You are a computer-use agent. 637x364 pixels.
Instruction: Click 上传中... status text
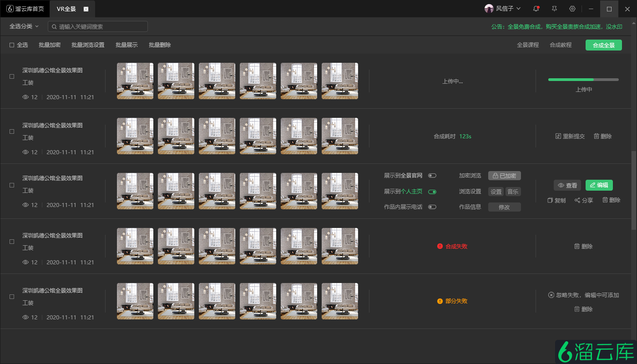452,81
